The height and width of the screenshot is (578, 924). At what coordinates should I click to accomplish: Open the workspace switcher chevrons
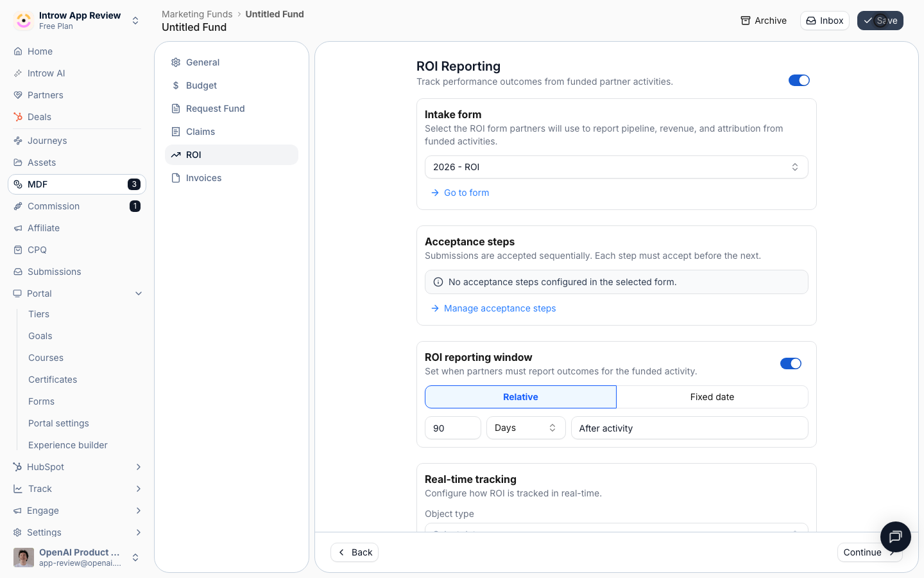point(135,21)
